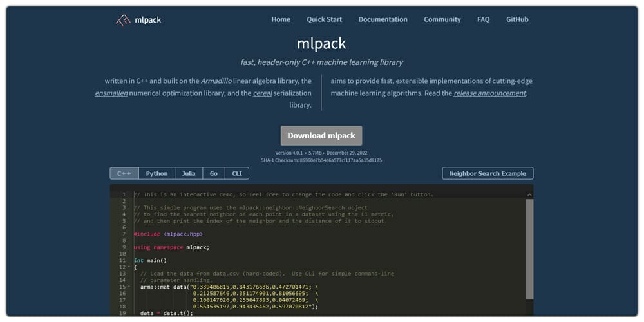
Task: Open the Neighbor Search Example dropdown
Action: tap(488, 173)
